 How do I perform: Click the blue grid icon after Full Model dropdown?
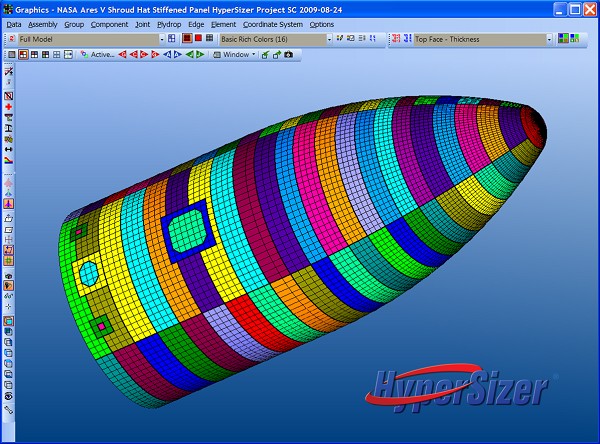point(172,38)
